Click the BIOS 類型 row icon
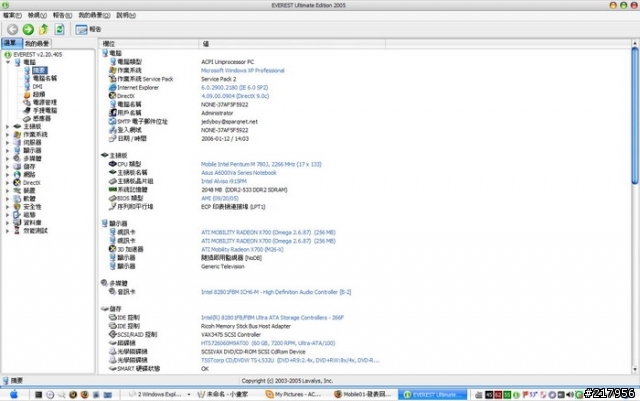The height and width of the screenshot is (401, 640). [113, 198]
